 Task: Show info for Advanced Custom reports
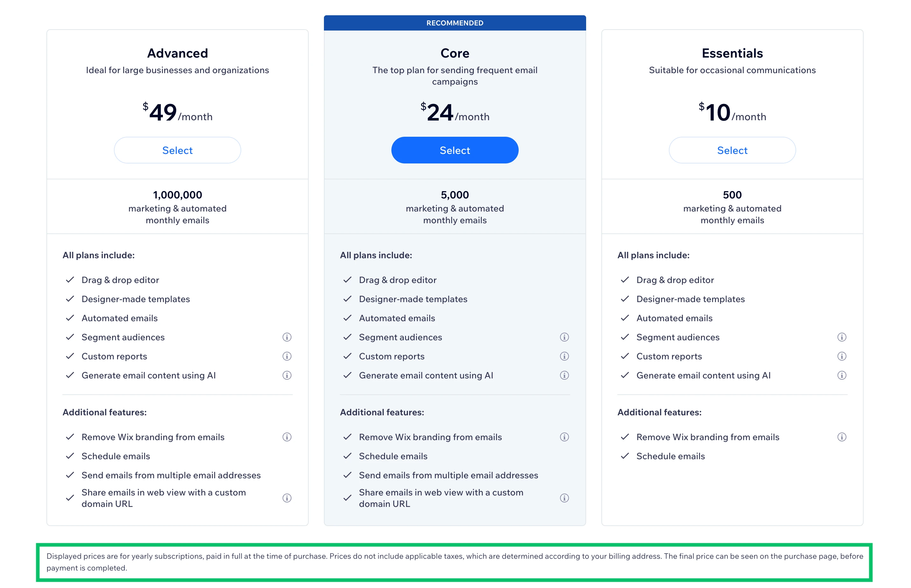tap(287, 356)
